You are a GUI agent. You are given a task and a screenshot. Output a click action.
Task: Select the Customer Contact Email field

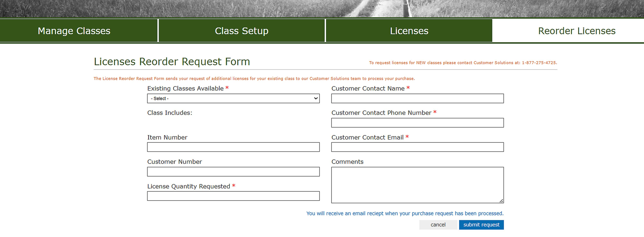coord(417,147)
